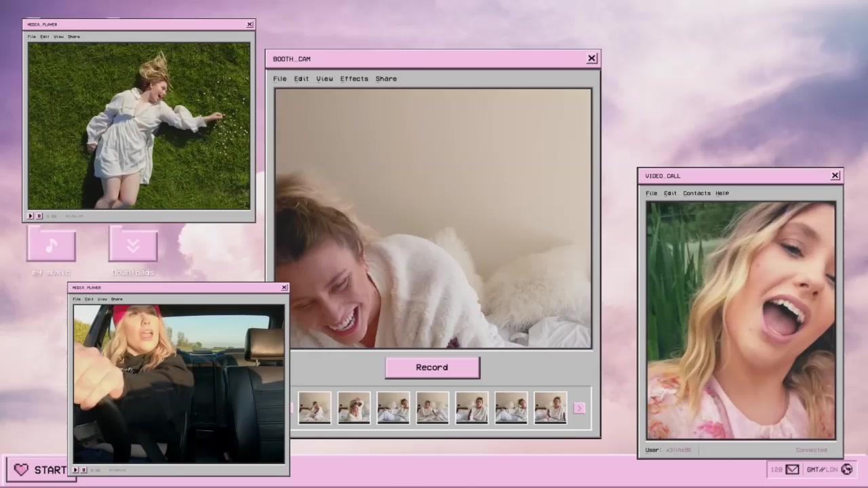
Task: Open File menu in VIDEO_CALL window
Action: [x=651, y=193]
